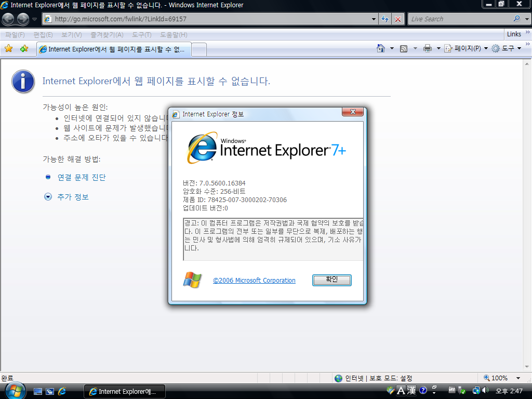532x399 pixels.
Task: Open the search provider options dropdown
Action: click(527, 19)
